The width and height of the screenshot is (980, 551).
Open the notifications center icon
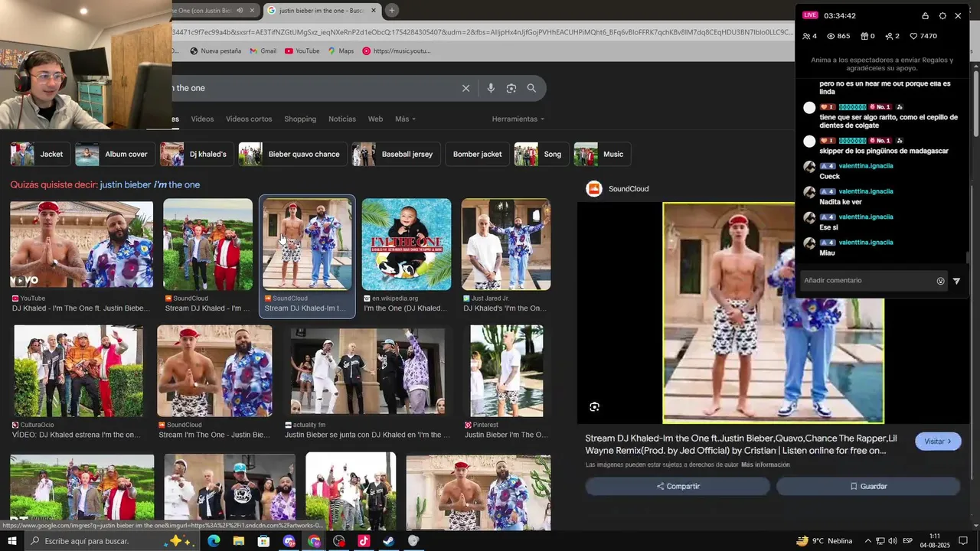(x=965, y=541)
